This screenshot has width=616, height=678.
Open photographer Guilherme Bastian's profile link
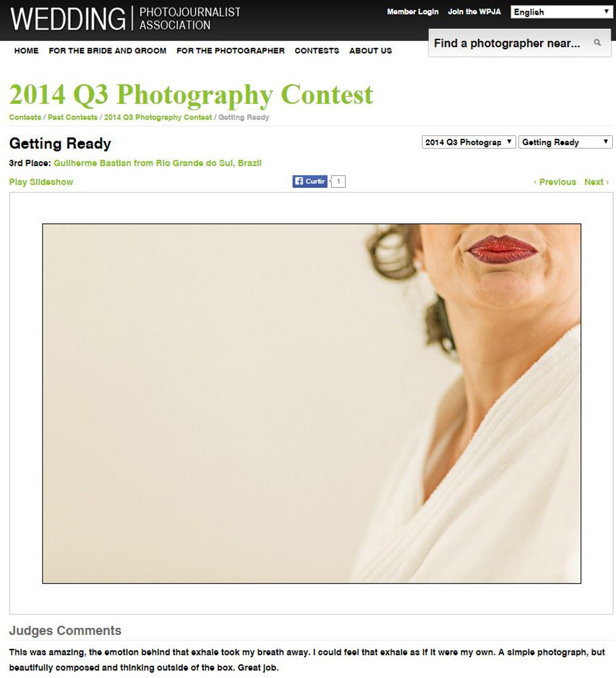pos(158,163)
